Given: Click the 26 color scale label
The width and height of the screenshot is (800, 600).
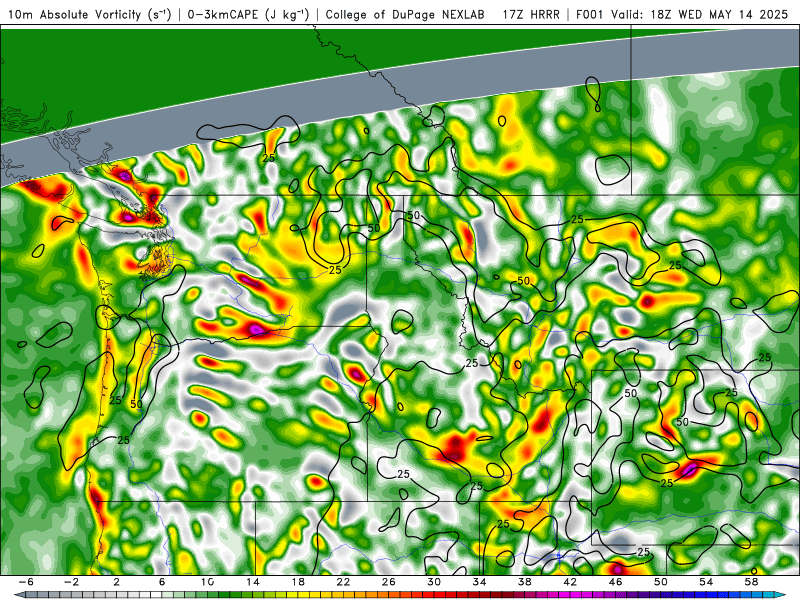Looking at the screenshot, I should point(389,582).
